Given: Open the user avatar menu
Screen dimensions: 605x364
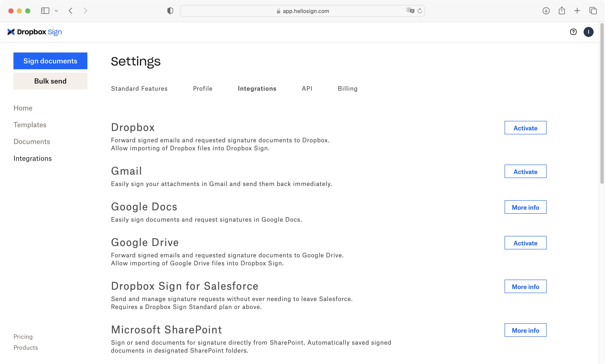Looking at the screenshot, I should [588, 32].
